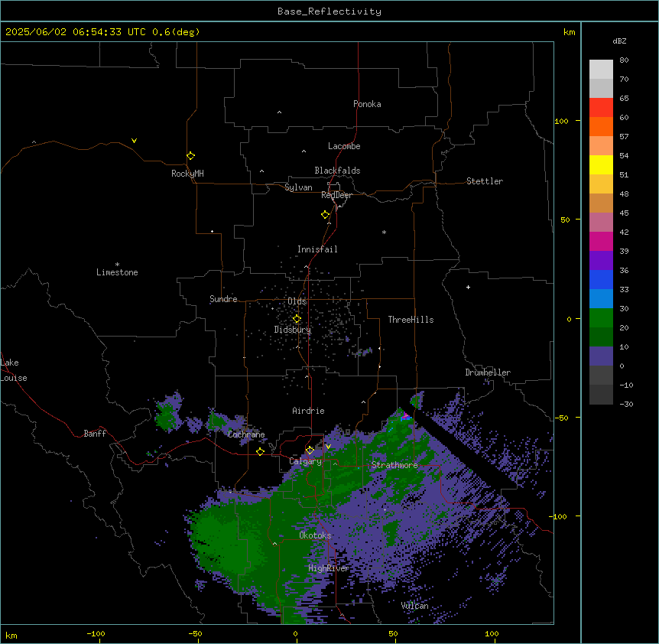The width and height of the screenshot is (659, 644).
Task: Pick the slate purple 0-10 dBZ legend swatch
Action: coord(601,356)
